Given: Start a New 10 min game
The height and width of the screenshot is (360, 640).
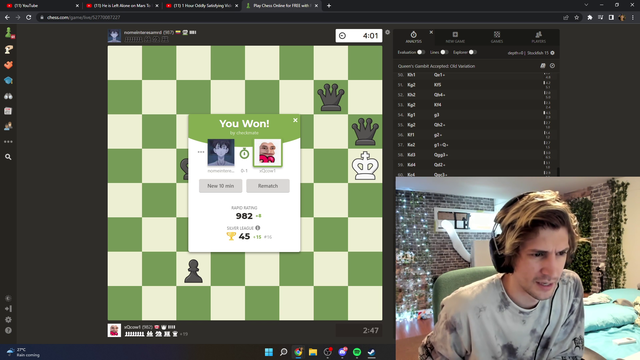Looking at the screenshot, I should click(x=220, y=186).
